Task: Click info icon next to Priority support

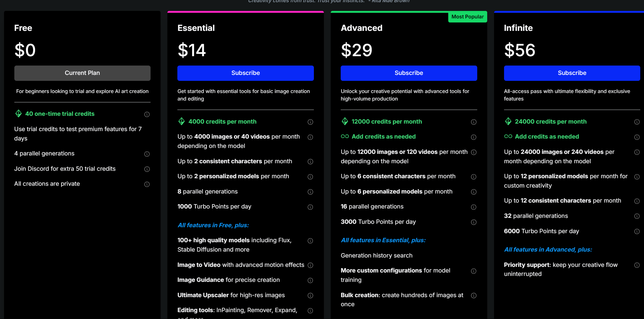Action: click(x=637, y=265)
